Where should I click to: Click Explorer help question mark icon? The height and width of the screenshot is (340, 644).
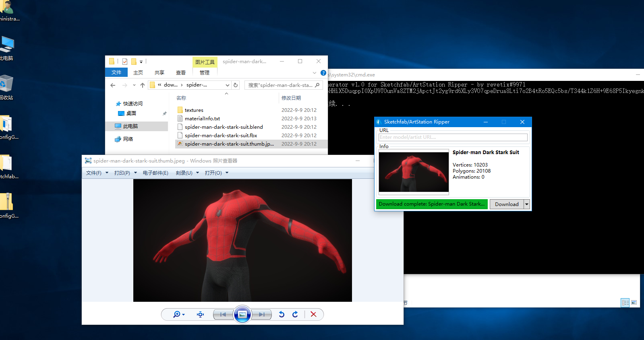(x=323, y=73)
